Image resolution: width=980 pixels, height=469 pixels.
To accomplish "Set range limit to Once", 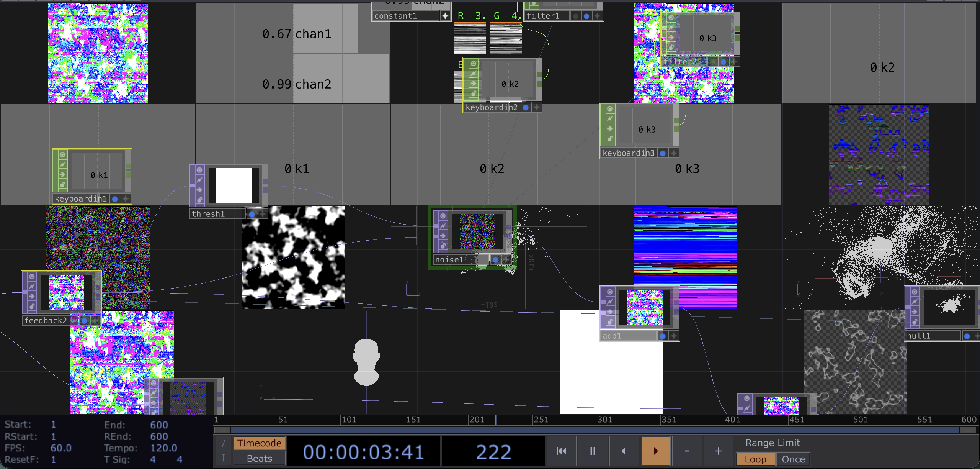I will coord(793,459).
